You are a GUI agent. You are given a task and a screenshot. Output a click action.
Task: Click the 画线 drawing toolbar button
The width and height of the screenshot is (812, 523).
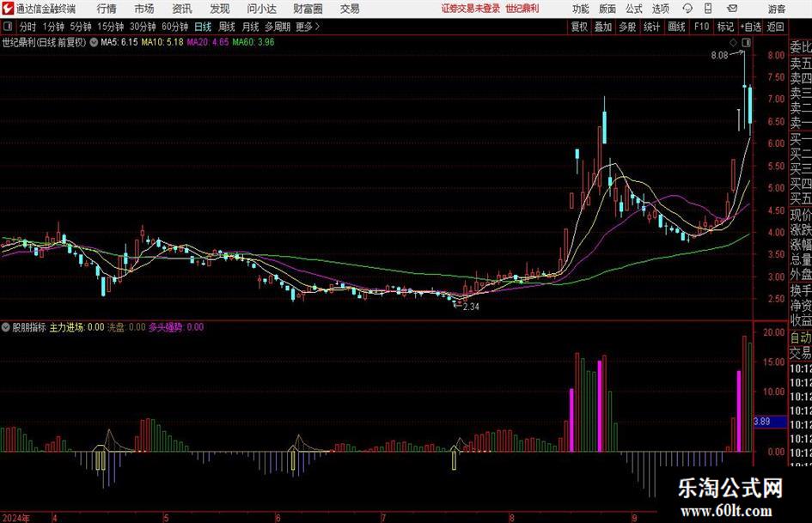[676, 27]
